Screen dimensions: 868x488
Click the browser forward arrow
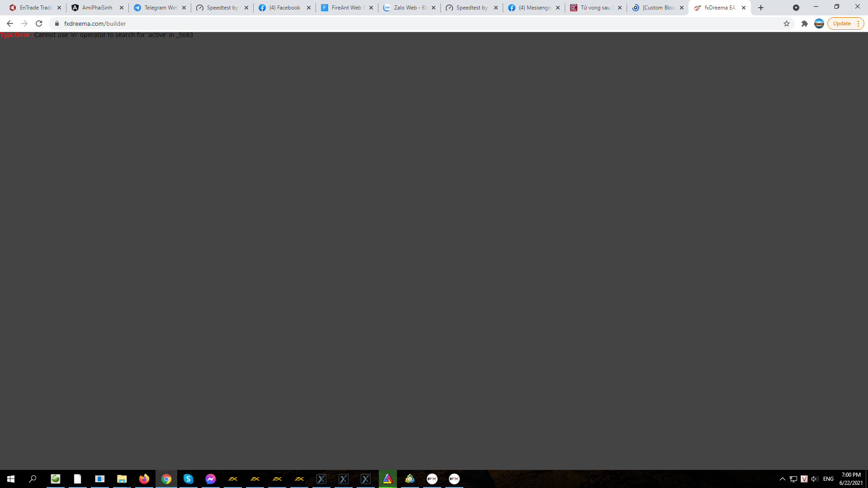click(x=24, y=23)
